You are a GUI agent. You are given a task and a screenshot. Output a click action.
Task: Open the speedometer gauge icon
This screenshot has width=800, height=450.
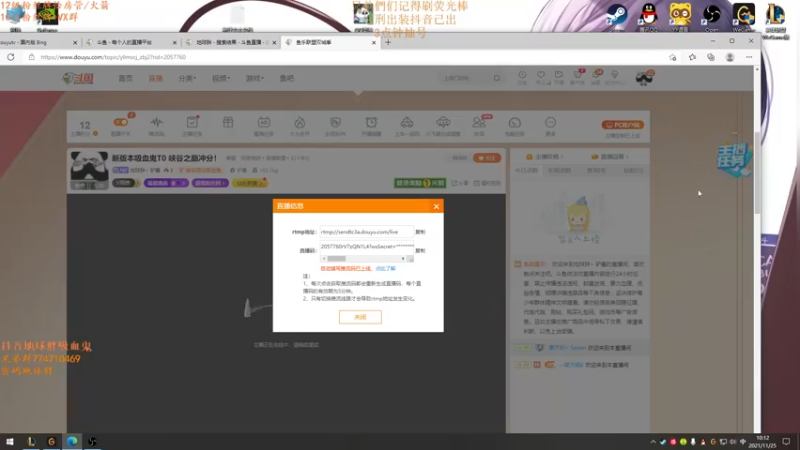(x=514, y=122)
